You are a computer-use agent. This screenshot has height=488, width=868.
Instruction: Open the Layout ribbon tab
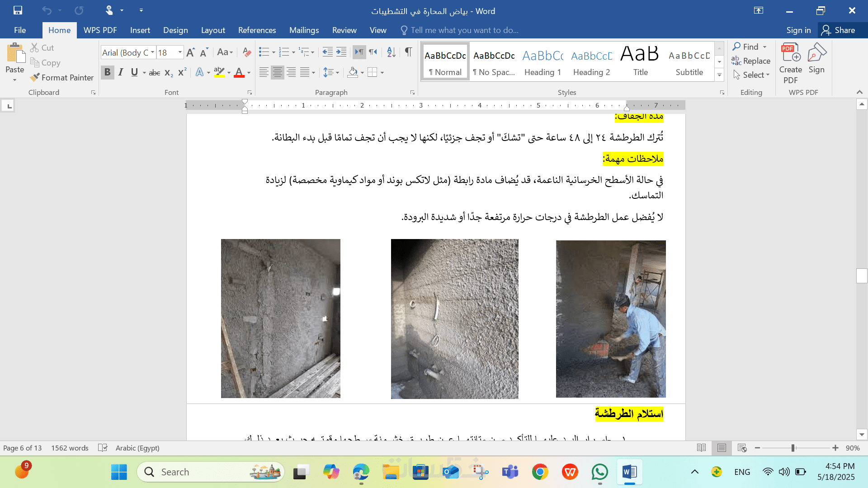coord(213,30)
